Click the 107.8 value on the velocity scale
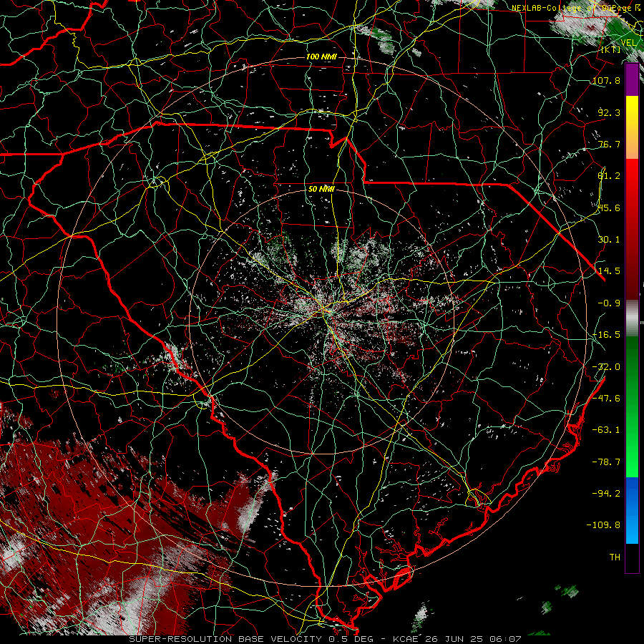Screen dimensions: 644x644 (606, 80)
